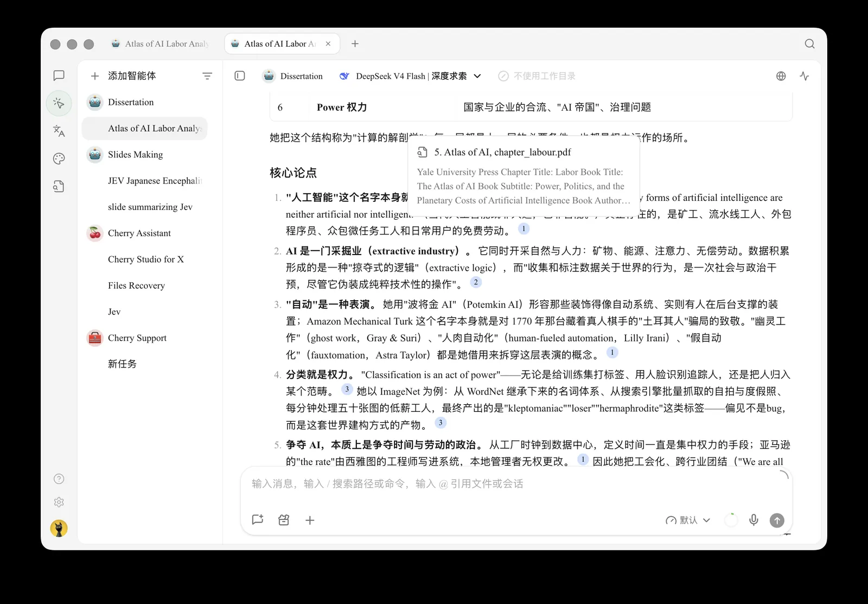Open the palette paintings icon
The image size is (868, 604).
pos(59,158)
